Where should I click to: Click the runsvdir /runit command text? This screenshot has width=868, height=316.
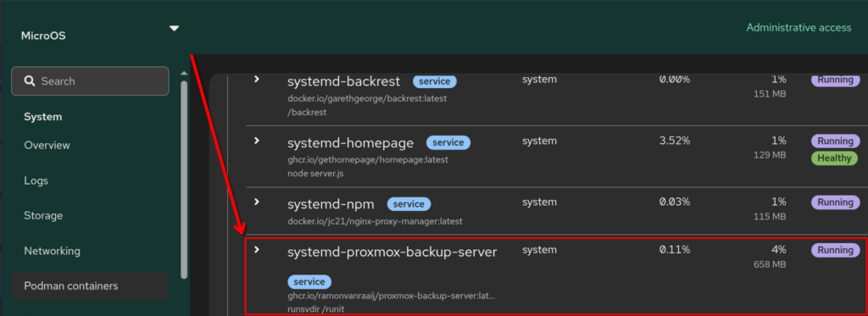[x=315, y=309]
